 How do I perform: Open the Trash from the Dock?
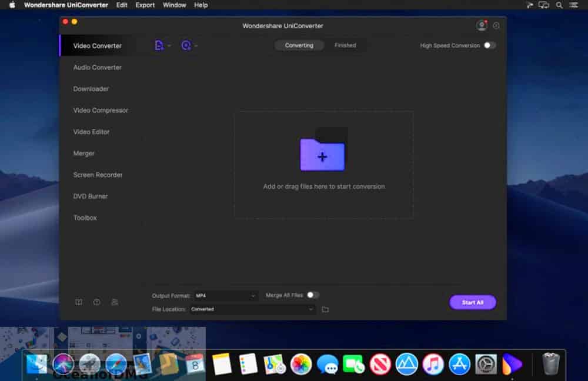pyautogui.click(x=550, y=364)
